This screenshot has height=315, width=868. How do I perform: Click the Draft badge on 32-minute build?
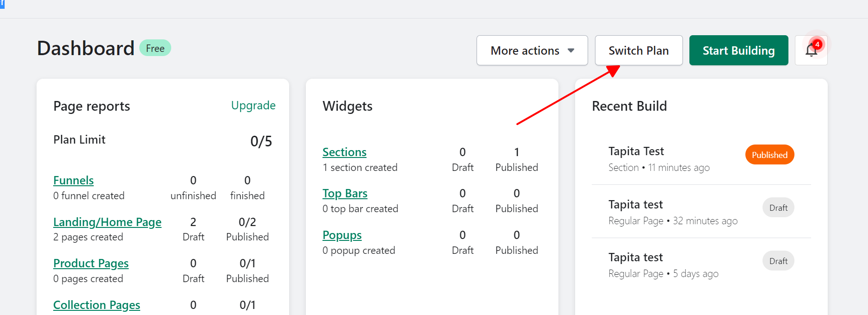point(778,208)
